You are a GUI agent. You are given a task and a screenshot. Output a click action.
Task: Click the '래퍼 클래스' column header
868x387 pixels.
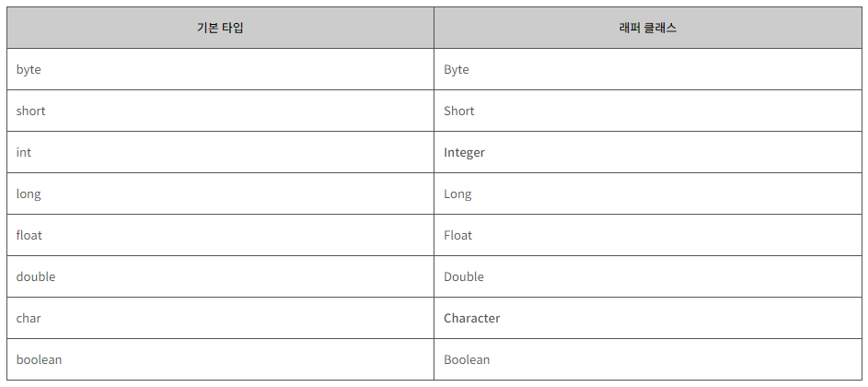[648, 28]
